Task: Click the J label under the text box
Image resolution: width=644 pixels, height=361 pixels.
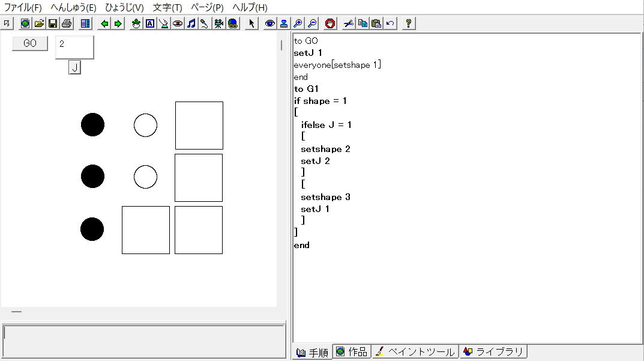Action: (x=74, y=67)
